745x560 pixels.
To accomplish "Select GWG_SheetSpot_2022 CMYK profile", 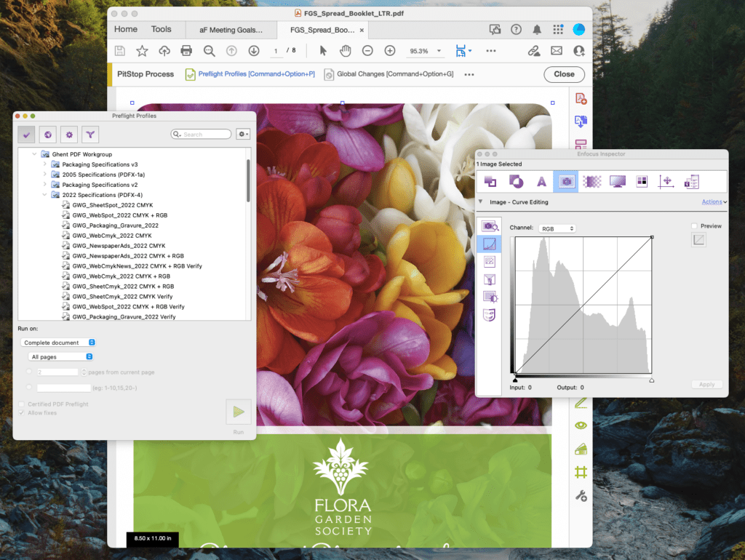I will click(113, 205).
